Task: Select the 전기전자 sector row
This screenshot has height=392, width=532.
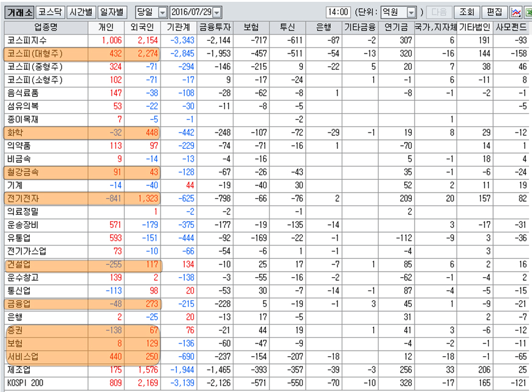Action: [x=24, y=198]
